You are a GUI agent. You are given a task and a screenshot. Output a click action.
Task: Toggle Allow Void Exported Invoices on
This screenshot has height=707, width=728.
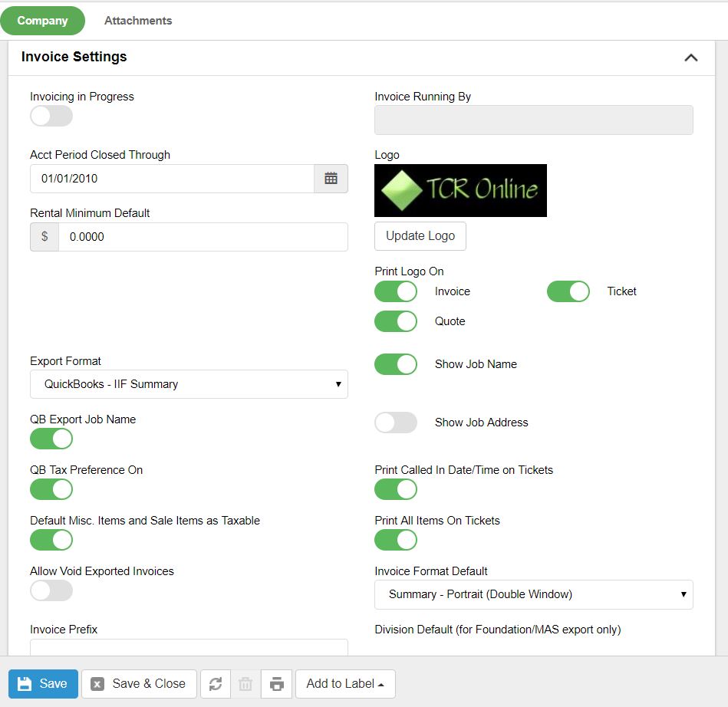51,590
